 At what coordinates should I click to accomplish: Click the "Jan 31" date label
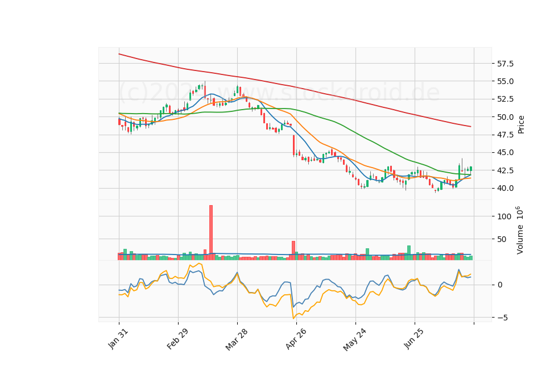(118, 339)
